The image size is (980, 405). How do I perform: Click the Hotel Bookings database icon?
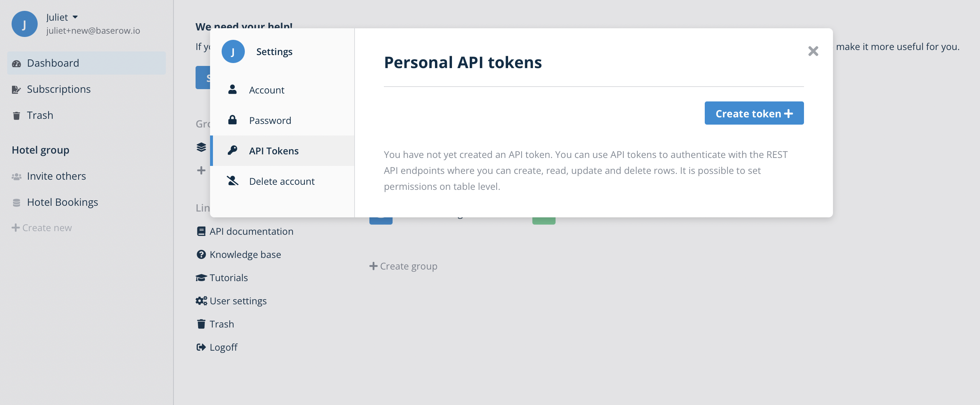point(16,202)
